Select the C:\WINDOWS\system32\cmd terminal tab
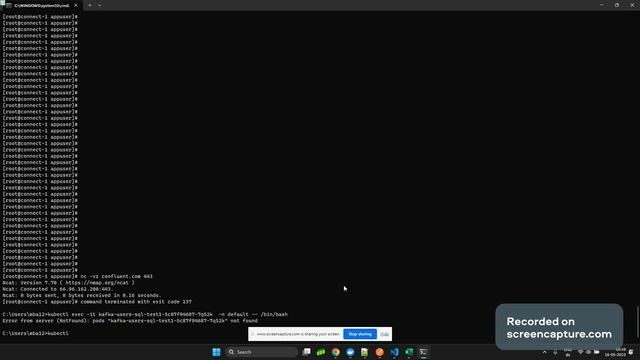640x360 pixels. pyautogui.click(x=41, y=5)
